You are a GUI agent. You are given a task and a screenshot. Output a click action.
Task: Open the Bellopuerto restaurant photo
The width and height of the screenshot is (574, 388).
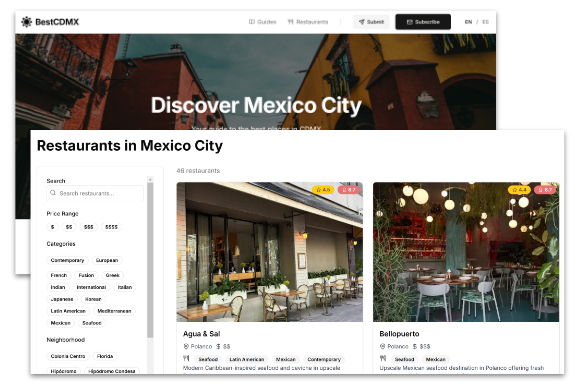coord(466,252)
